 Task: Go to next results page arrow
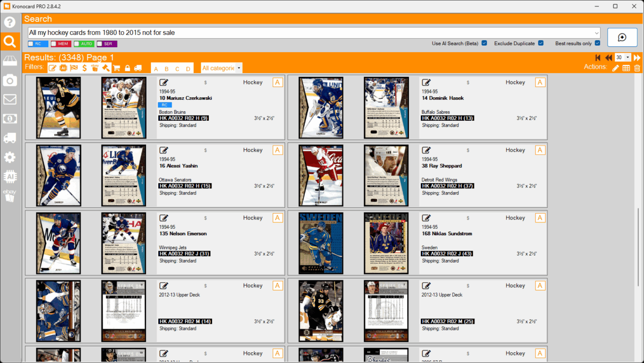coord(637,57)
